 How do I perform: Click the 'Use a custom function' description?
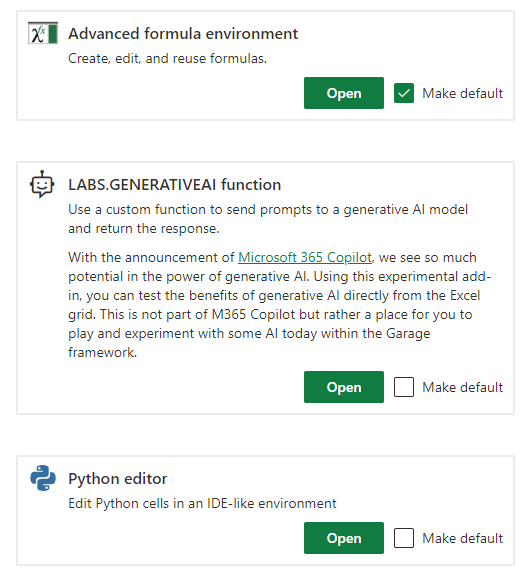pyautogui.click(x=268, y=219)
